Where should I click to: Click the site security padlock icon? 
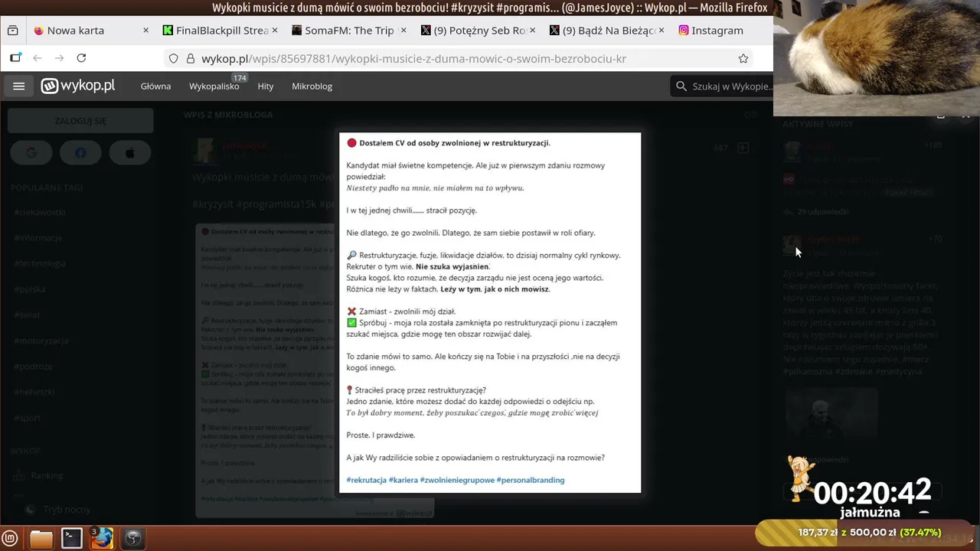coord(189,58)
